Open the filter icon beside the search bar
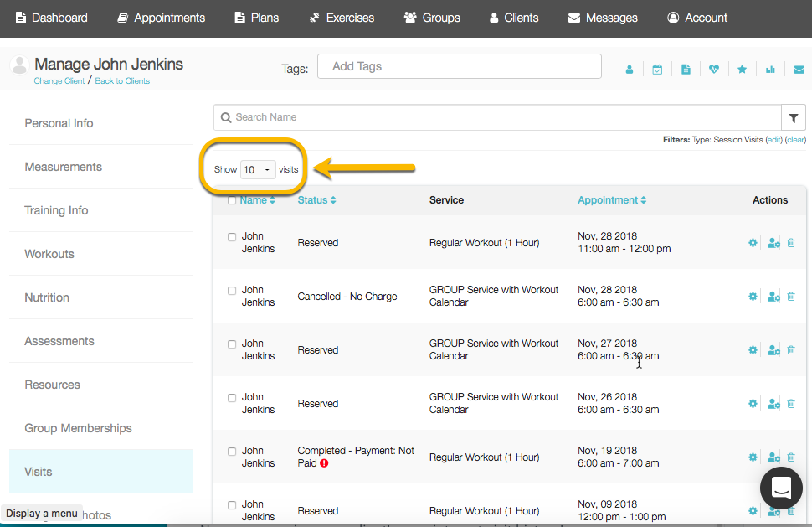The image size is (812, 527). (792, 117)
